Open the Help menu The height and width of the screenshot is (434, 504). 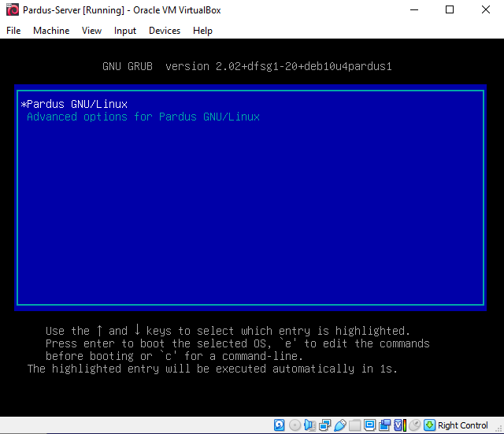202,31
